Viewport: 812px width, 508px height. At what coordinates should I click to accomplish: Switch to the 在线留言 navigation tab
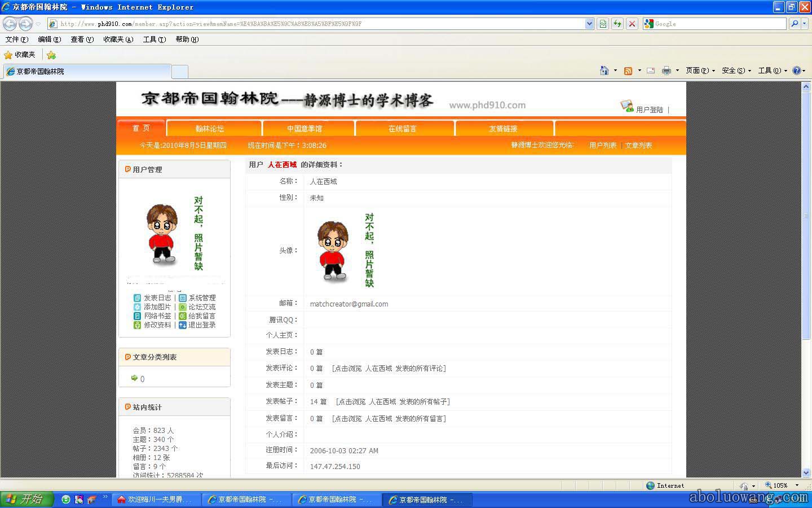(x=405, y=129)
